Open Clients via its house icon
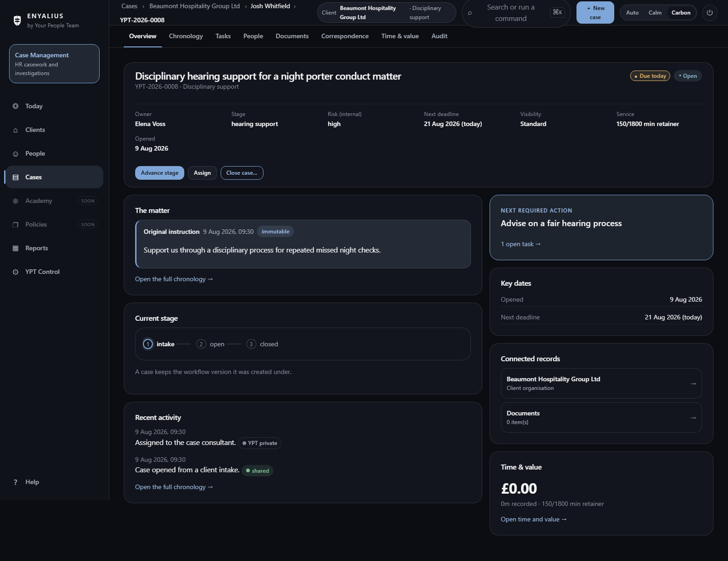This screenshot has height=561, width=728. pos(15,130)
